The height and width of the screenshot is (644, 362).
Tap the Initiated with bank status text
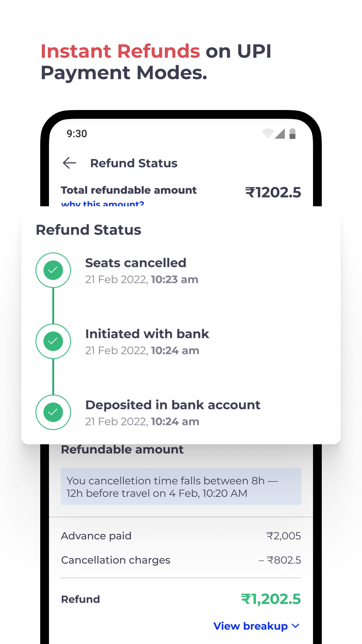coord(147,334)
